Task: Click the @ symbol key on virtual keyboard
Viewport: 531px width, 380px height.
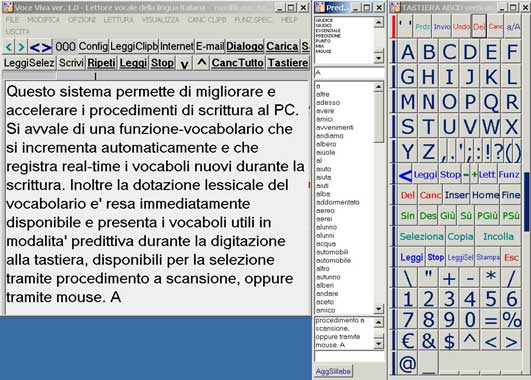Action: coord(407,363)
